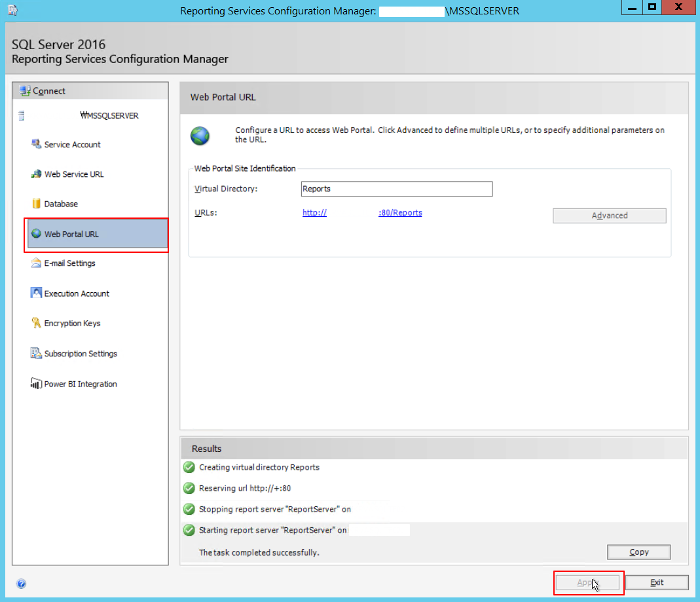This screenshot has height=602, width=700.
Task: Open the Encryption Keys page
Action: coord(72,324)
